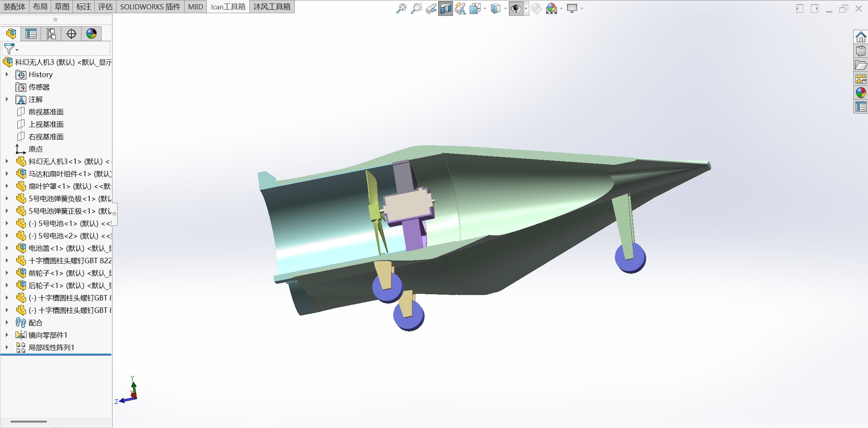Expand the History tree node
The width and height of the screenshot is (868, 428).
point(7,74)
